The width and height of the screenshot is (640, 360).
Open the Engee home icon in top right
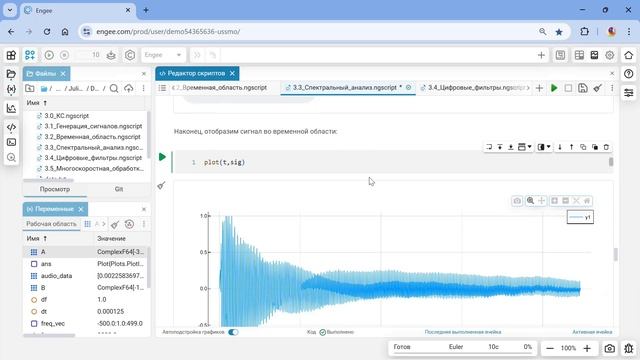click(x=629, y=55)
